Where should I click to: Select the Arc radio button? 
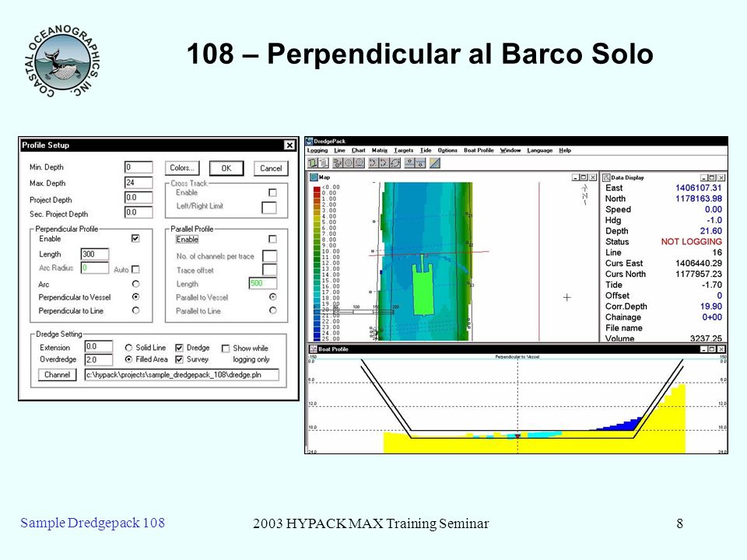(135, 284)
